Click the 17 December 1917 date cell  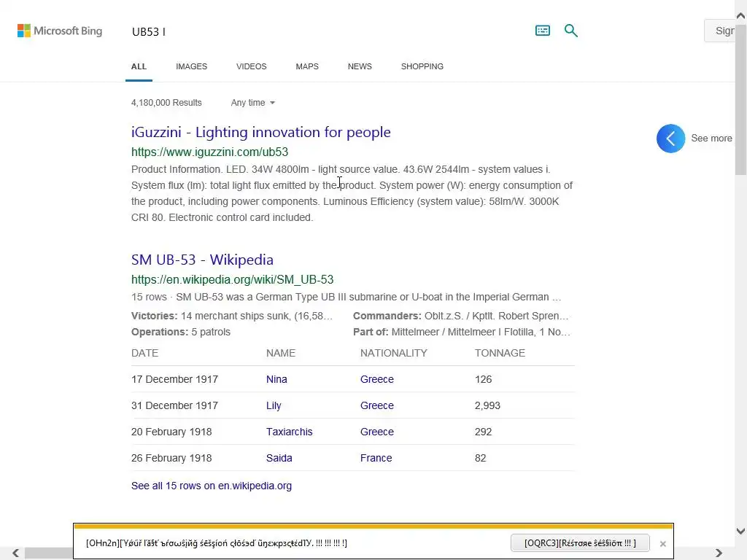point(174,379)
